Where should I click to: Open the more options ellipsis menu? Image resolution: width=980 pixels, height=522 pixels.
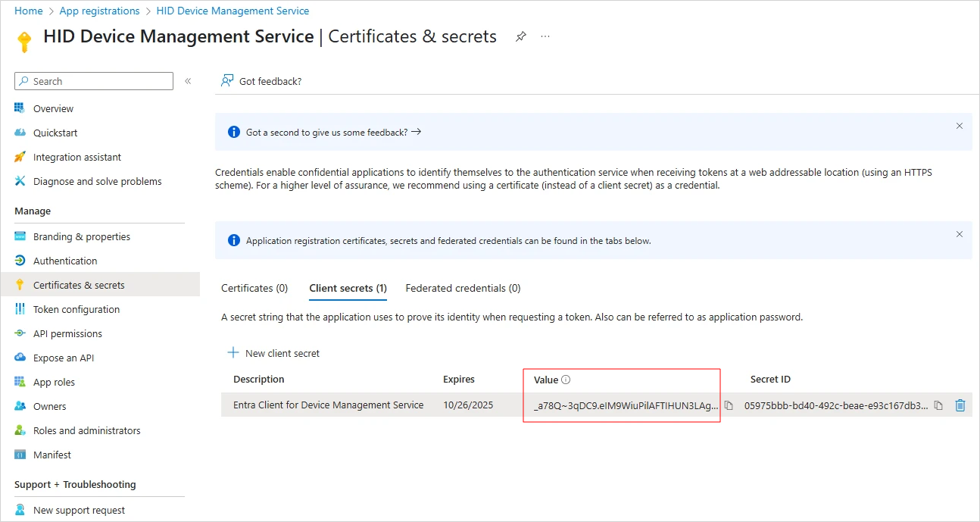[545, 36]
